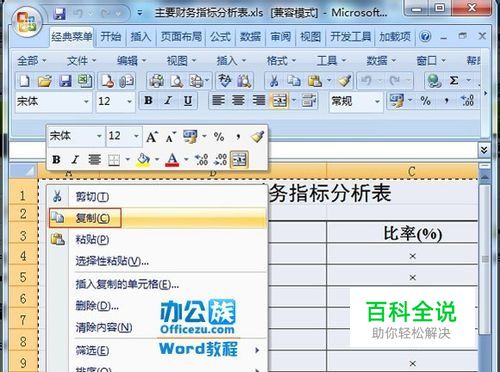Expand the 筛选(E) submenu arrow
The height and width of the screenshot is (372, 500).
click(x=257, y=350)
